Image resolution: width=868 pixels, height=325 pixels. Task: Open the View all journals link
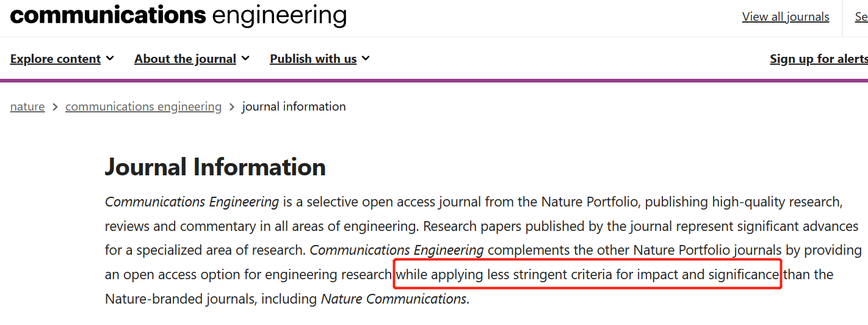tap(786, 17)
